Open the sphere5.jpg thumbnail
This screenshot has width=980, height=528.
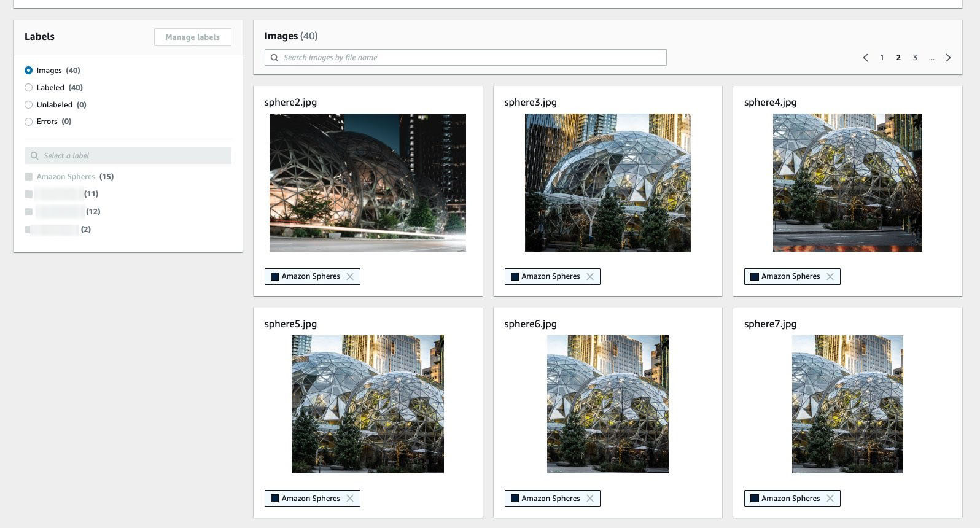click(368, 404)
